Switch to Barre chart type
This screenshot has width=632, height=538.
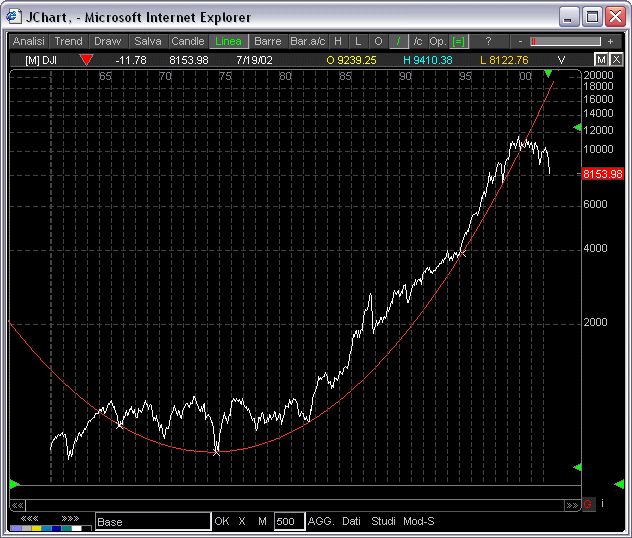click(267, 41)
